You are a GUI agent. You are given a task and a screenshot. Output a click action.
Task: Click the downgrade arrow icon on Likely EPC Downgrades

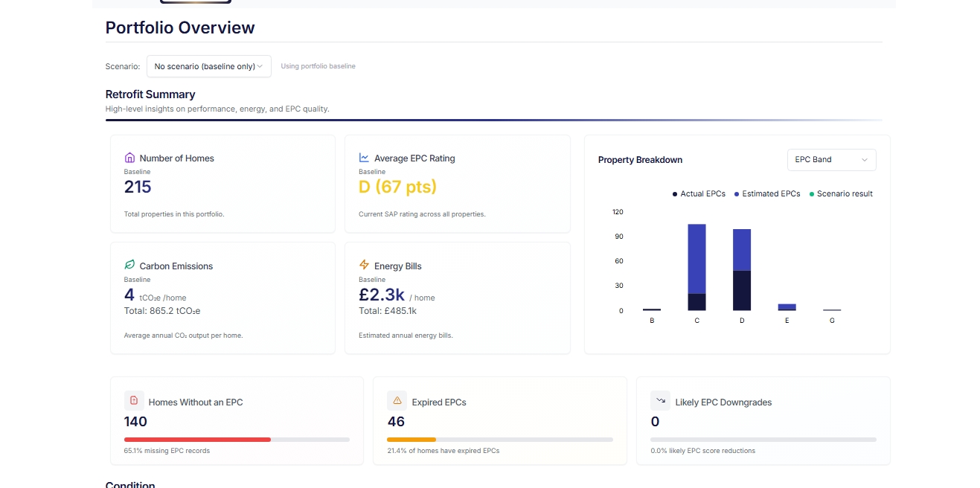pos(660,400)
